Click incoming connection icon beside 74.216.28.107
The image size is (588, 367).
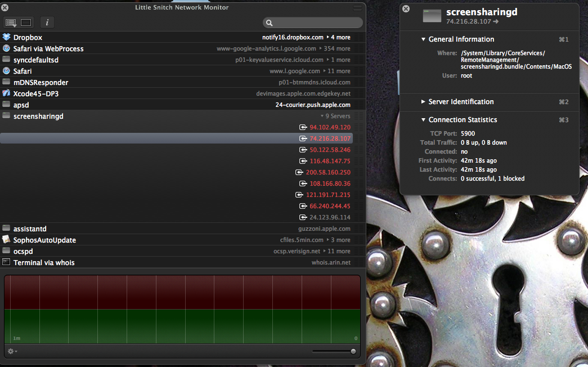[303, 138]
